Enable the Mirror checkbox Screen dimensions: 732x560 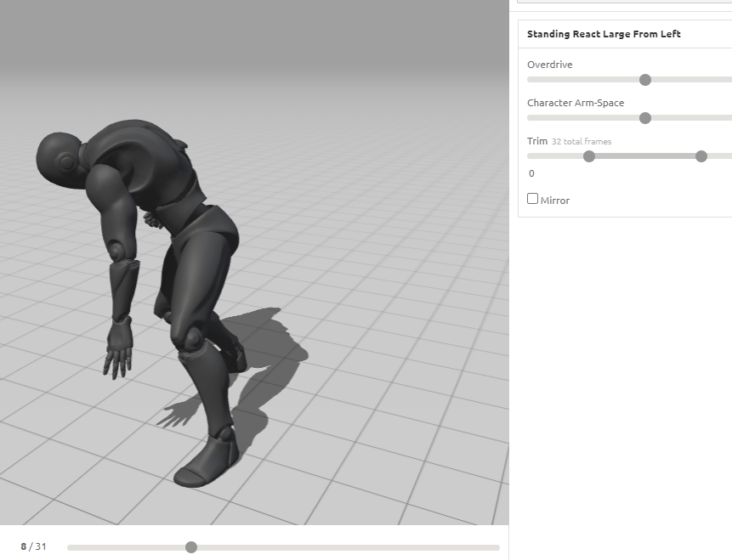[x=532, y=199]
